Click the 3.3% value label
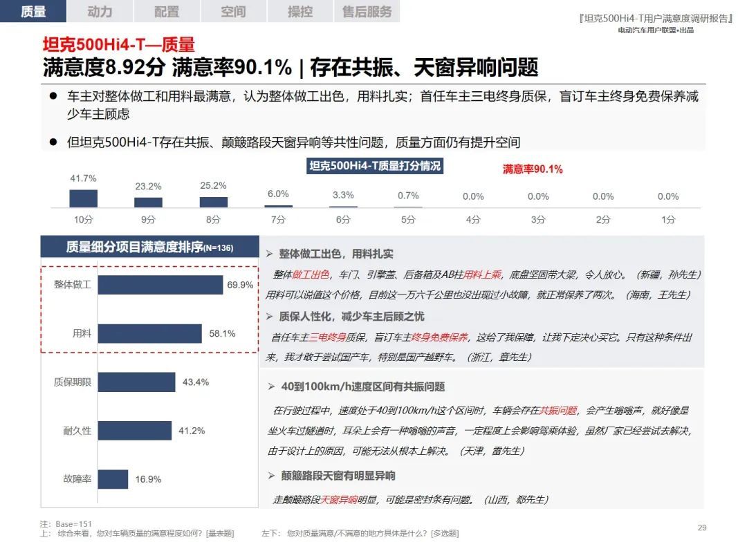 [x=343, y=195]
